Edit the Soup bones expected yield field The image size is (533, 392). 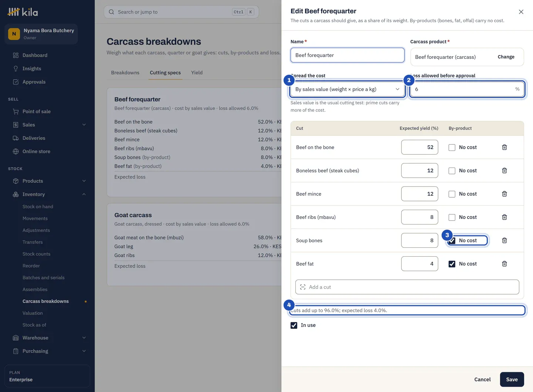419,240
